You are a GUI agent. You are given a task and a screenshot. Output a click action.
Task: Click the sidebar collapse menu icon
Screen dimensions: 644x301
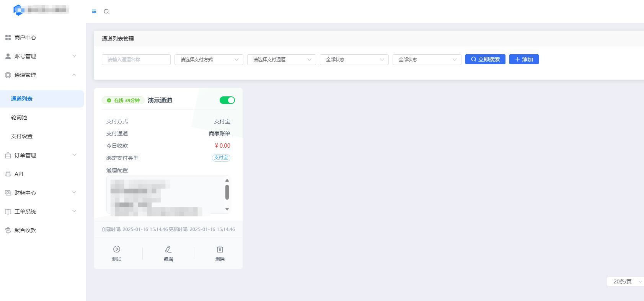point(94,11)
